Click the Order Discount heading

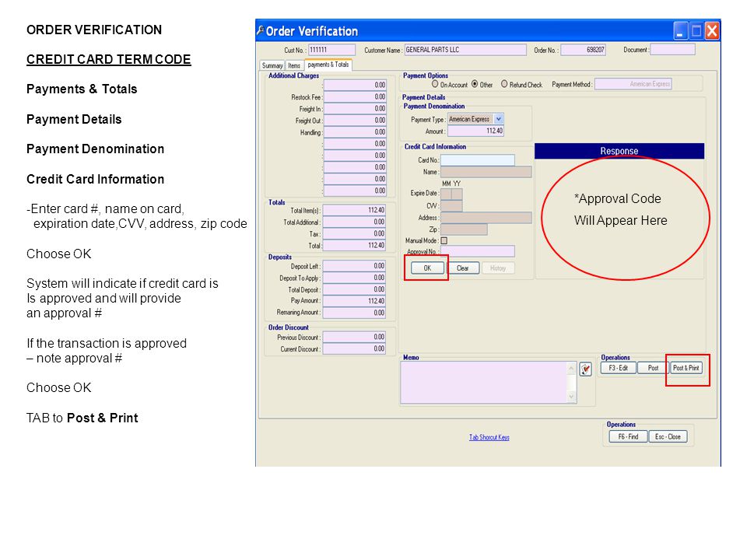(x=288, y=327)
